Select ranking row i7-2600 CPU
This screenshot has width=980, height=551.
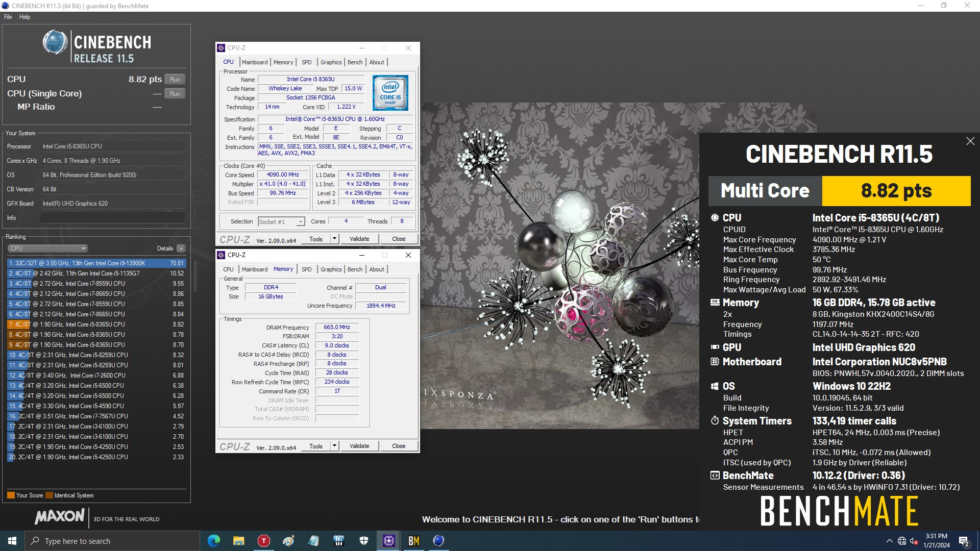[x=96, y=375]
